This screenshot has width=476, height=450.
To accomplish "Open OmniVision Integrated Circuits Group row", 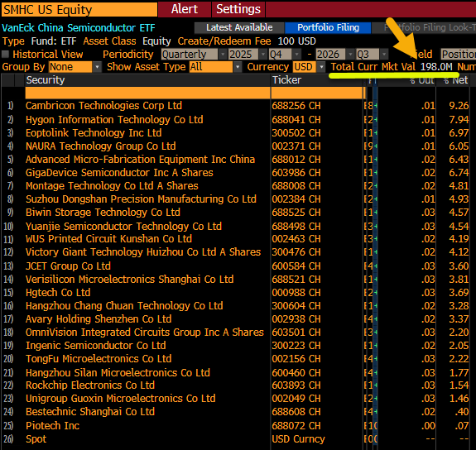I will coord(145,333).
